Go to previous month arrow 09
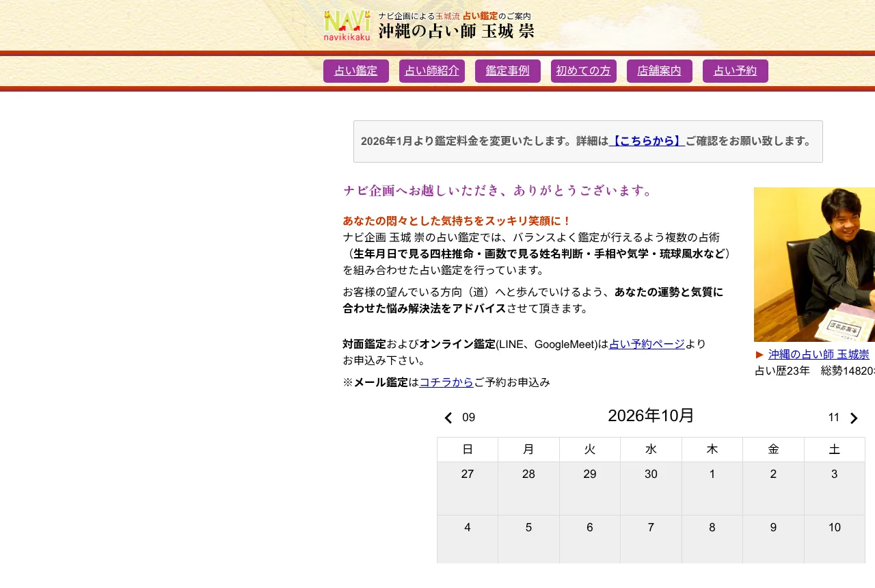This screenshot has width=875, height=588. (459, 418)
